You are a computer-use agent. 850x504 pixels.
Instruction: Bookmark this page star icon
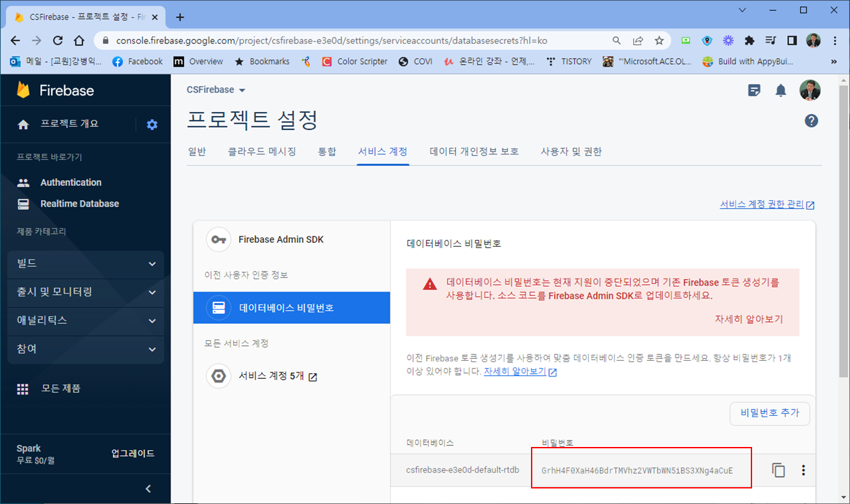pyautogui.click(x=659, y=40)
